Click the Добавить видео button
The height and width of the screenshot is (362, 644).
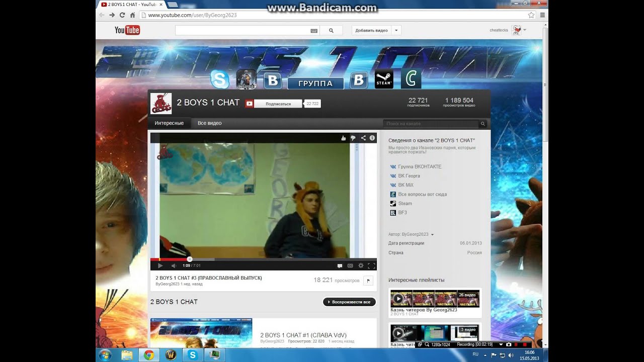[x=371, y=30]
